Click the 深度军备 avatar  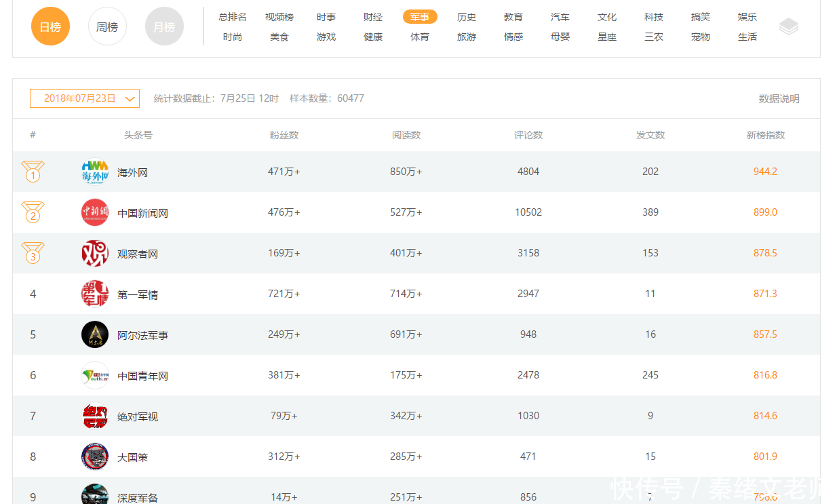click(95, 494)
